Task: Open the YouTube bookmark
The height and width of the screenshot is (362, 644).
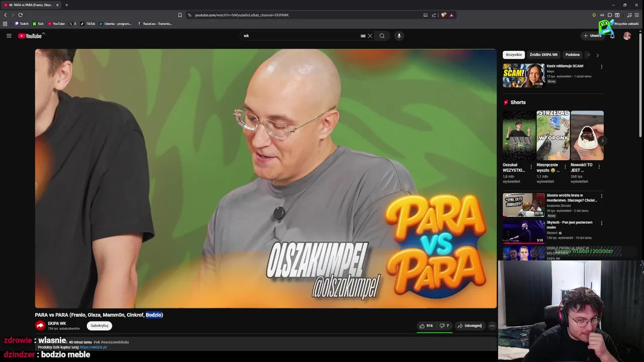Action: coord(56,24)
